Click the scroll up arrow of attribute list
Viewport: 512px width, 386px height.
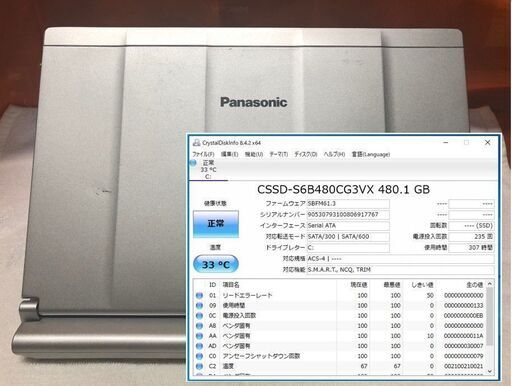click(490, 284)
